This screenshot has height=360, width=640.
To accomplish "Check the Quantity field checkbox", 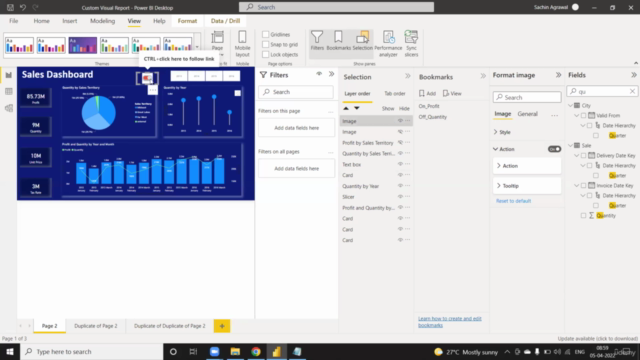I will coord(583,216).
